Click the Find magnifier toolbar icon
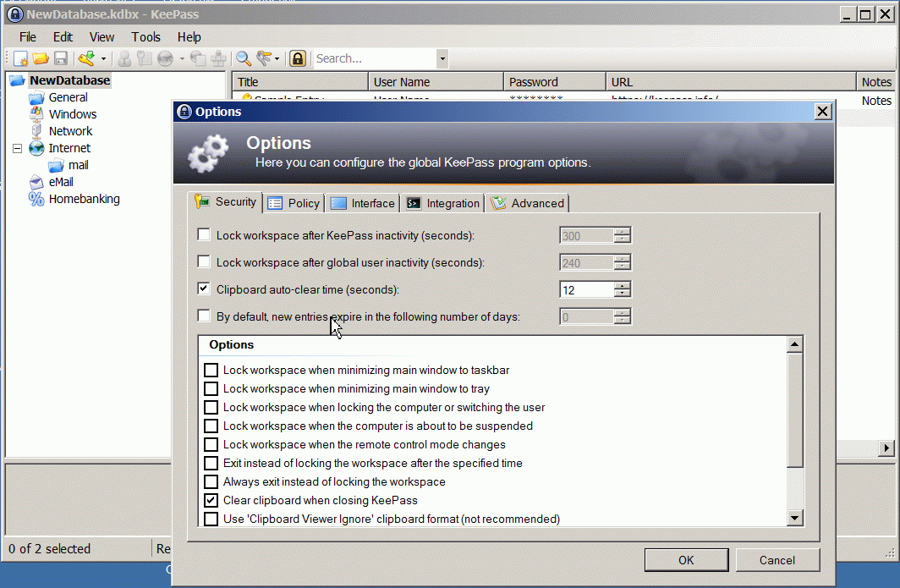The height and width of the screenshot is (588, 900). click(244, 58)
